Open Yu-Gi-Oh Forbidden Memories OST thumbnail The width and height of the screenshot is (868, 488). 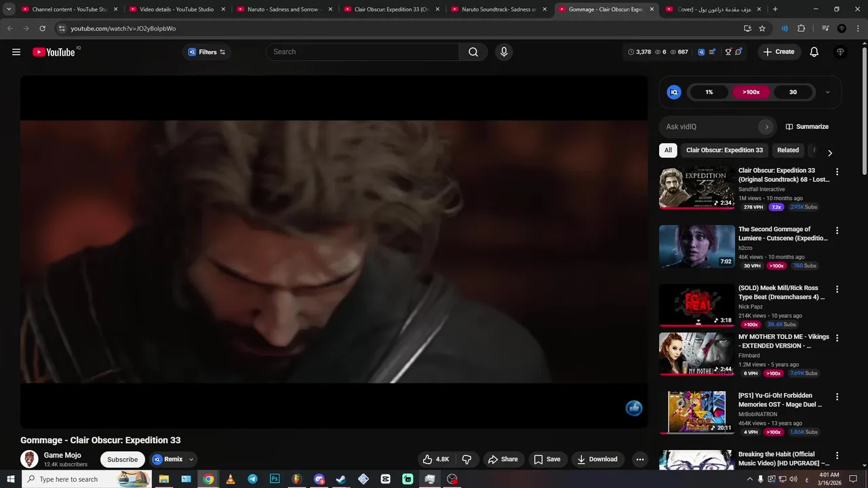pyautogui.click(x=696, y=413)
